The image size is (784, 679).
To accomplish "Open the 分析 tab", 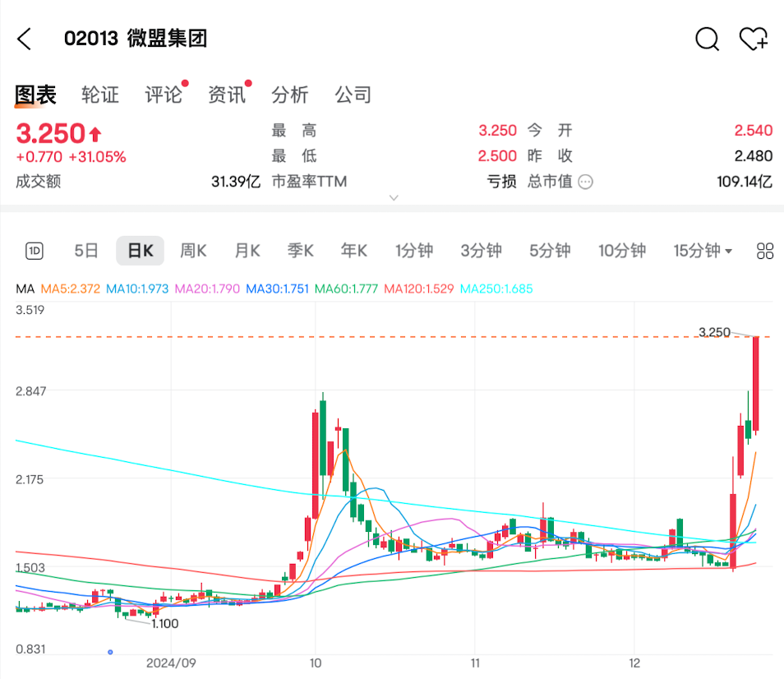I will point(290,95).
